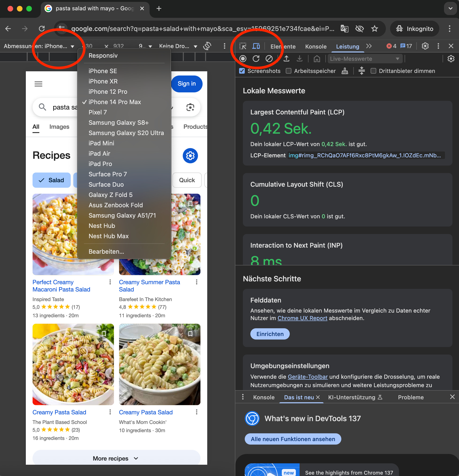The width and height of the screenshot is (459, 476).
Task: Click the upload profile icon
Action: 286,59
